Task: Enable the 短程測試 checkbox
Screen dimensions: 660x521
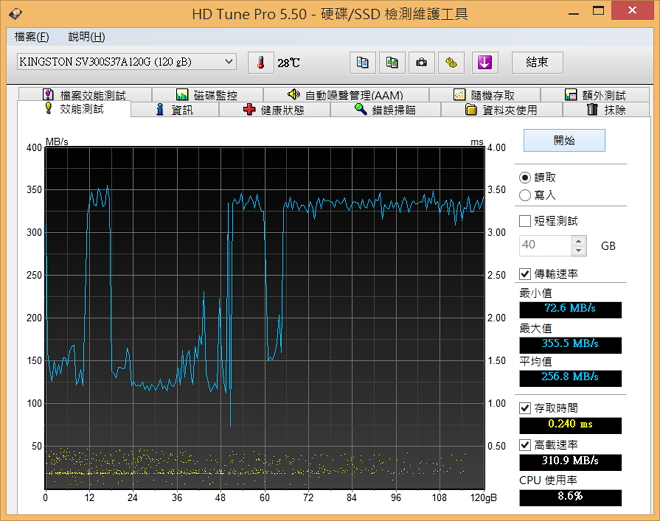Action: click(525, 221)
